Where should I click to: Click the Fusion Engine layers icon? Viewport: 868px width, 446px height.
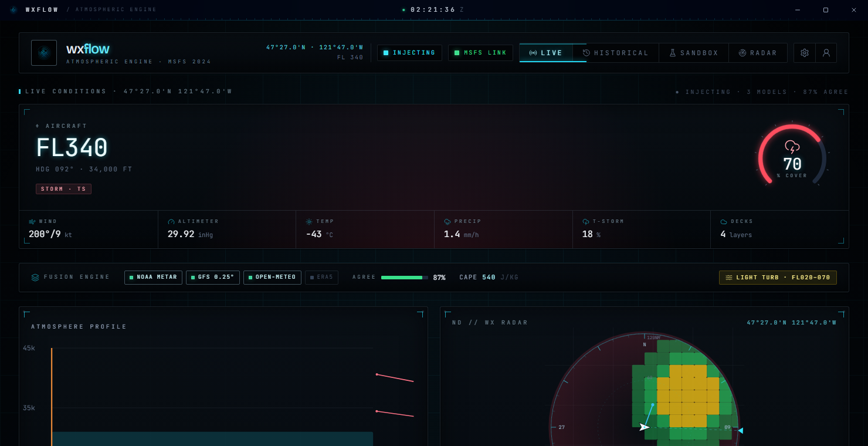(35, 278)
